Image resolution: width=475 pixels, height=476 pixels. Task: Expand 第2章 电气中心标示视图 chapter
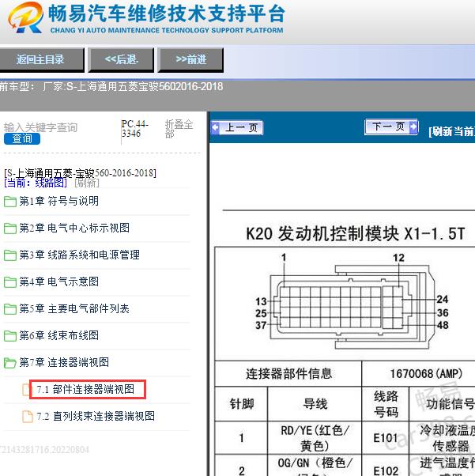[74, 228]
